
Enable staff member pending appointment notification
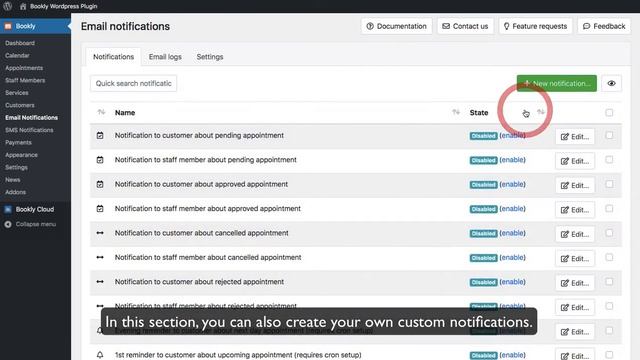click(512, 160)
